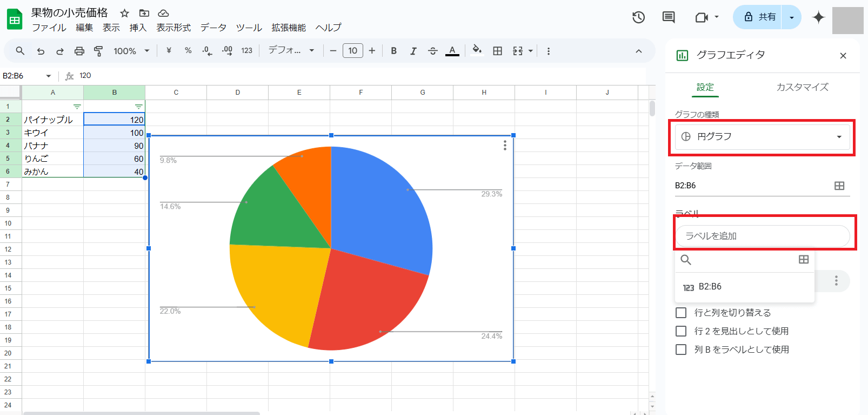Close the グラフエディタ panel
868x415 pixels.
pyautogui.click(x=843, y=56)
